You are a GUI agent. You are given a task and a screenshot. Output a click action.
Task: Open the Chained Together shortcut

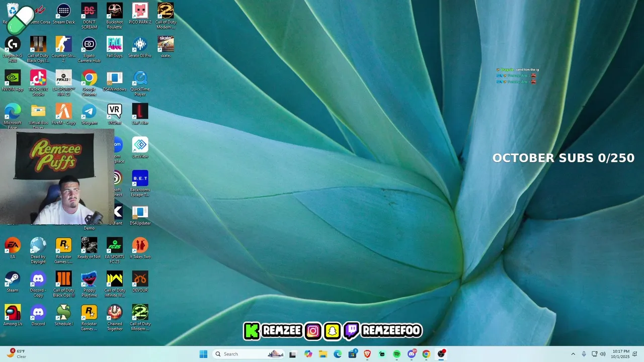pyautogui.click(x=114, y=318)
